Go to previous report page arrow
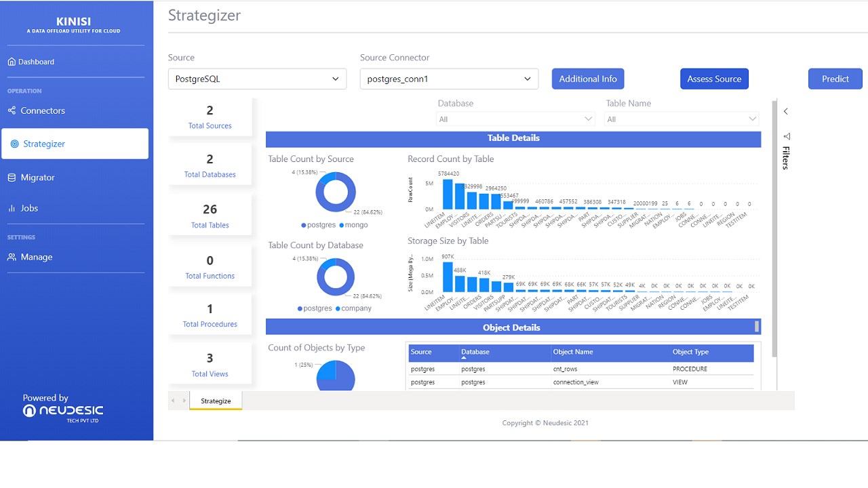The height and width of the screenshot is (488, 868). click(173, 401)
